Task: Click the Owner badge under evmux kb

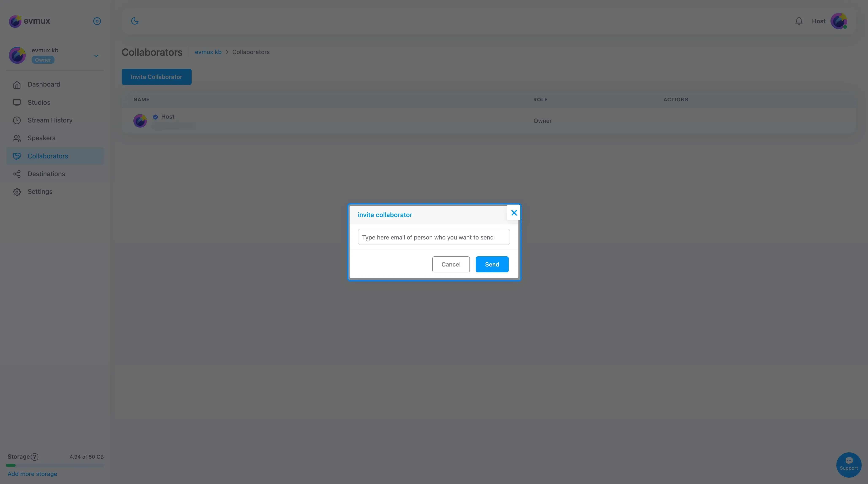Action: coord(43,60)
